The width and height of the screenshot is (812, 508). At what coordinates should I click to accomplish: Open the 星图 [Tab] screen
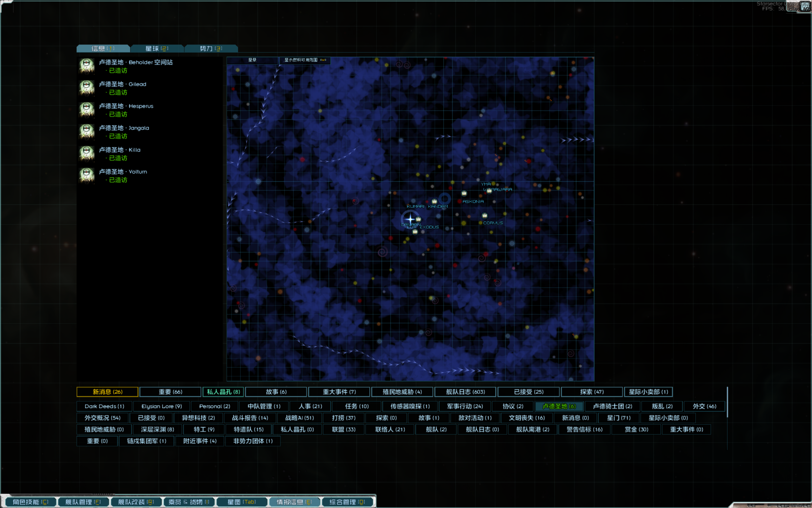(x=242, y=502)
